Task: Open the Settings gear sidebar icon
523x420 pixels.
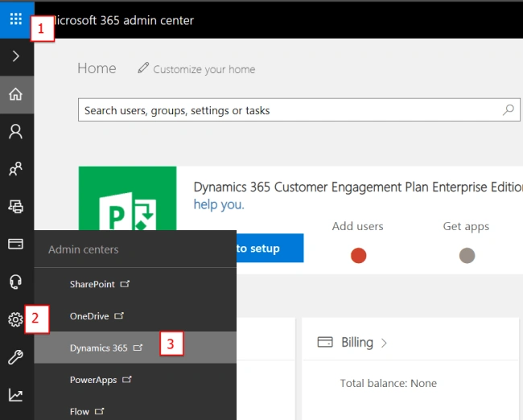Action: pos(15,319)
